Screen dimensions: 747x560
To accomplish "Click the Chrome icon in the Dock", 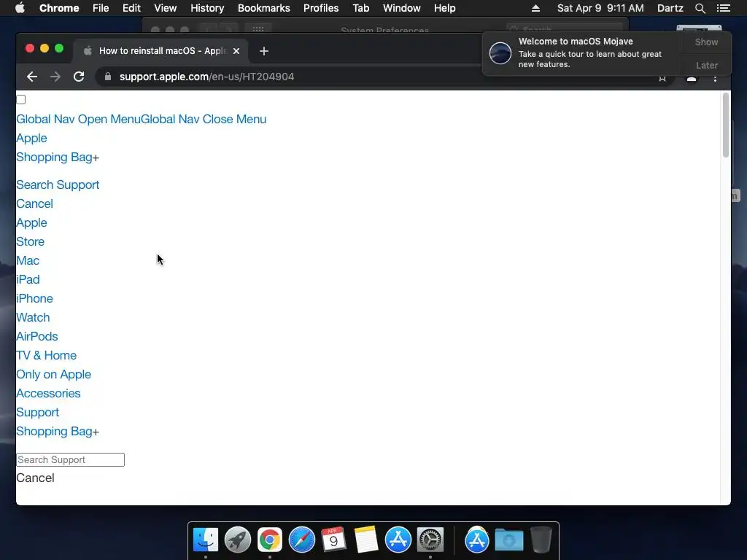I will coord(270,540).
